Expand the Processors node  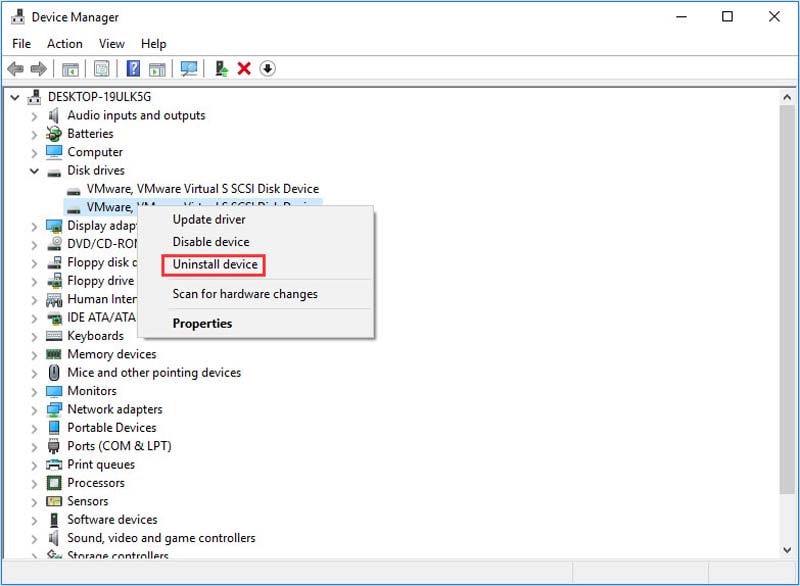click(x=34, y=483)
